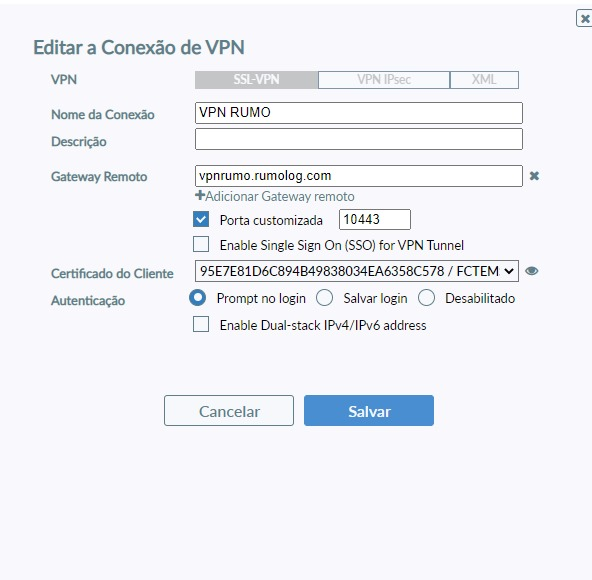Enable Single Sign On for VPN Tunnel
This screenshot has width=592, height=580.
201,244
